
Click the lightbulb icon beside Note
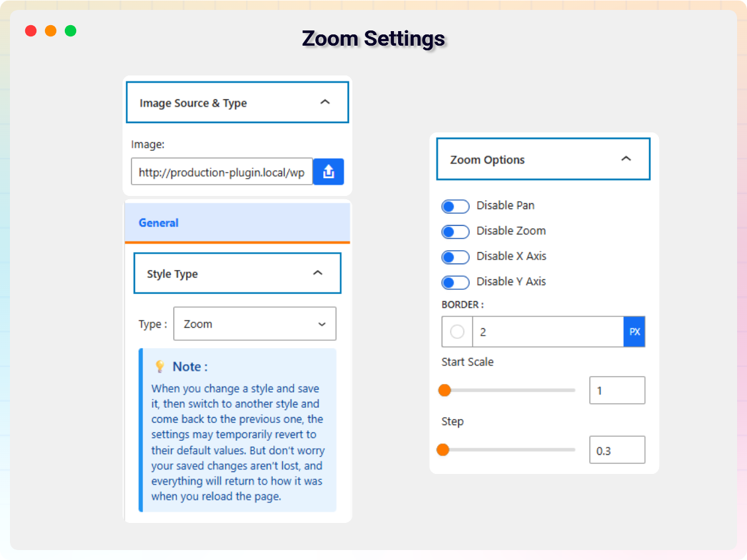pos(160,366)
